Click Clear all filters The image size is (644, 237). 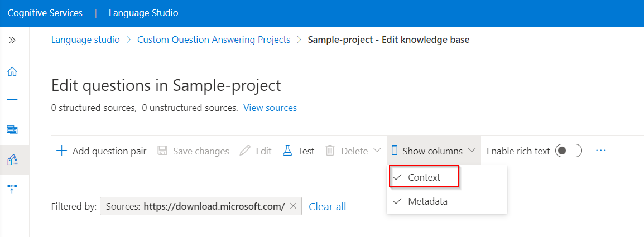[328, 206]
